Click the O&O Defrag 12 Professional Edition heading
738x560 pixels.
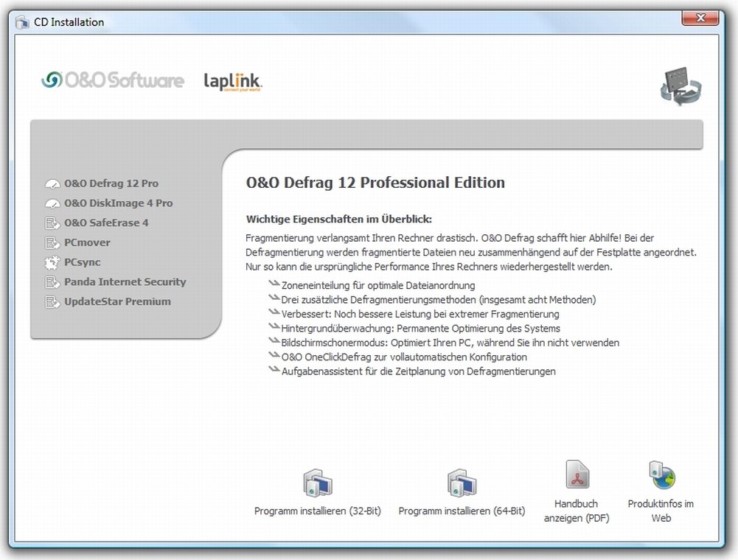click(375, 183)
